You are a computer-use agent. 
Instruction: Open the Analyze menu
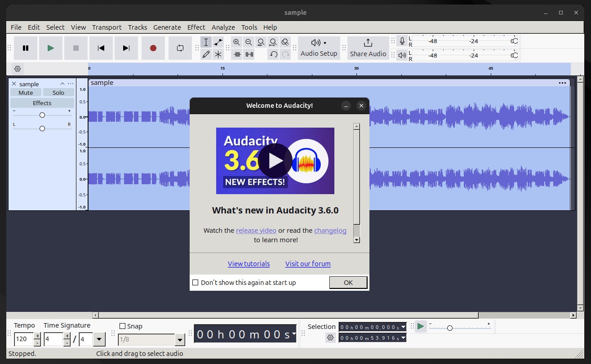223,27
